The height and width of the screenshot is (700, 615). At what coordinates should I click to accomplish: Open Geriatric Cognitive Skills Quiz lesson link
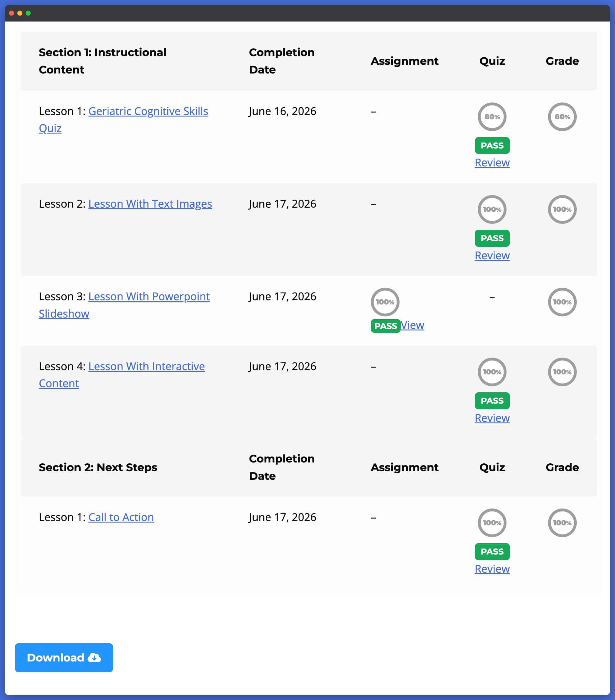pos(123,120)
